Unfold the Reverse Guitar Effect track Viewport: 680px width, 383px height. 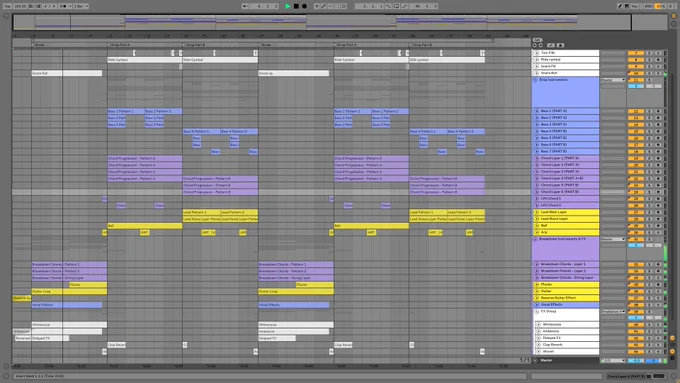pyautogui.click(x=536, y=298)
